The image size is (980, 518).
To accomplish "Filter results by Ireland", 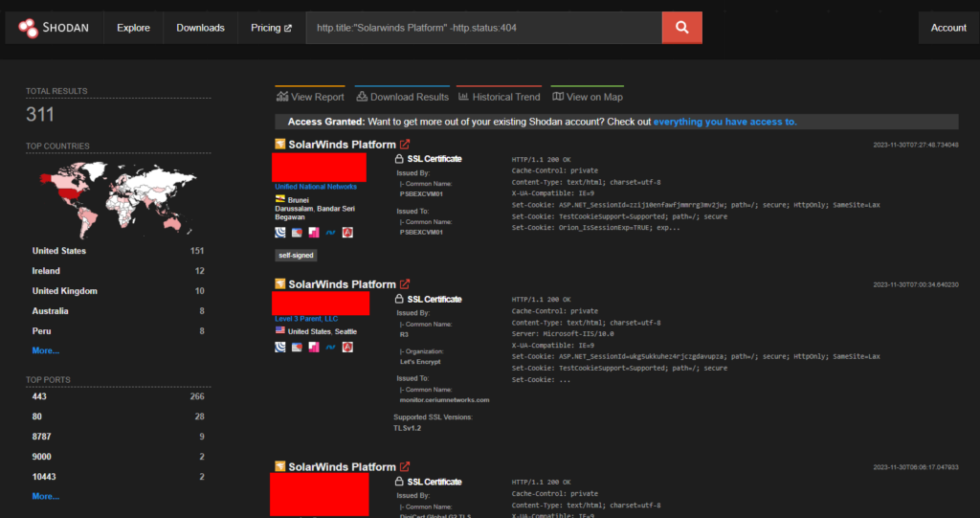I will 118,271.
